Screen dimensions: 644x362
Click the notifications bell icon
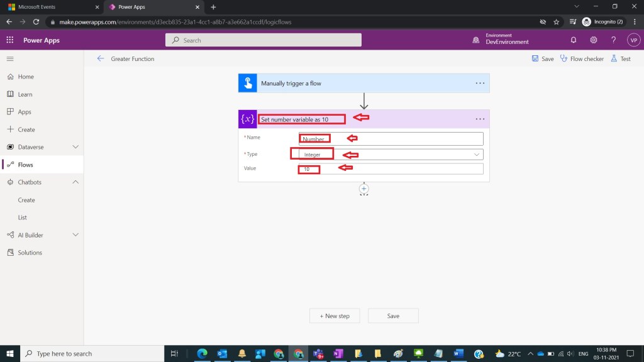[574, 40]
